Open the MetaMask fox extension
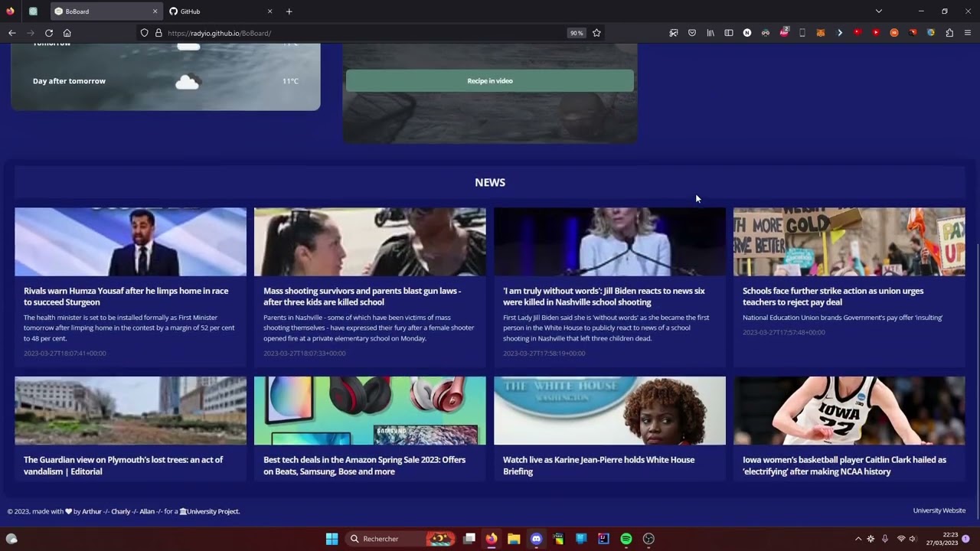 821,33
